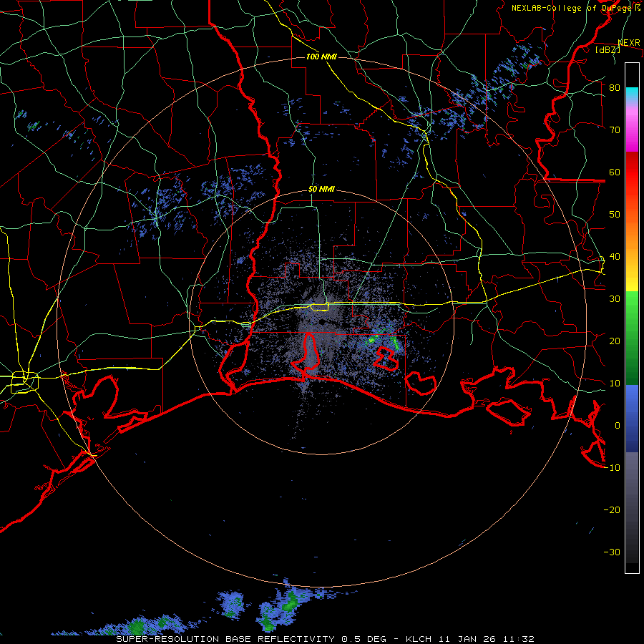The height and width of the screenshot is (644, 644).
Task: Click the NEXLAB-College of DuPage label
Action: coord(572,8)
